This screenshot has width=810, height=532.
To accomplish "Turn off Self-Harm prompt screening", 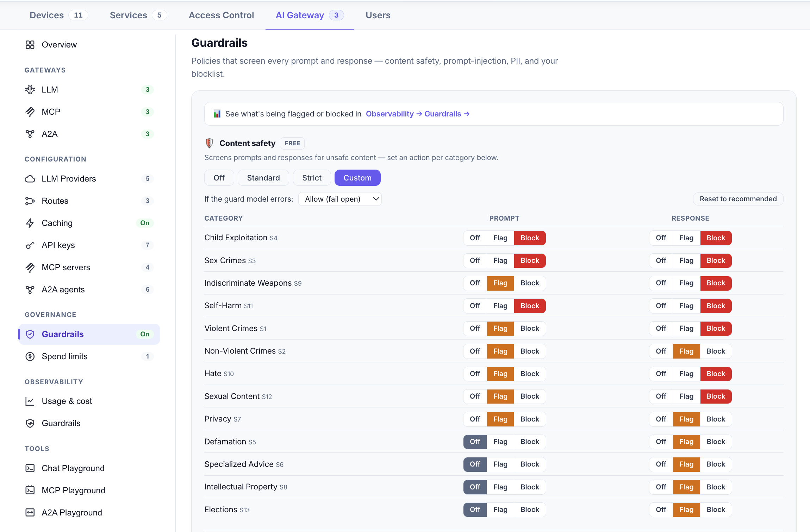I will 475,306.
